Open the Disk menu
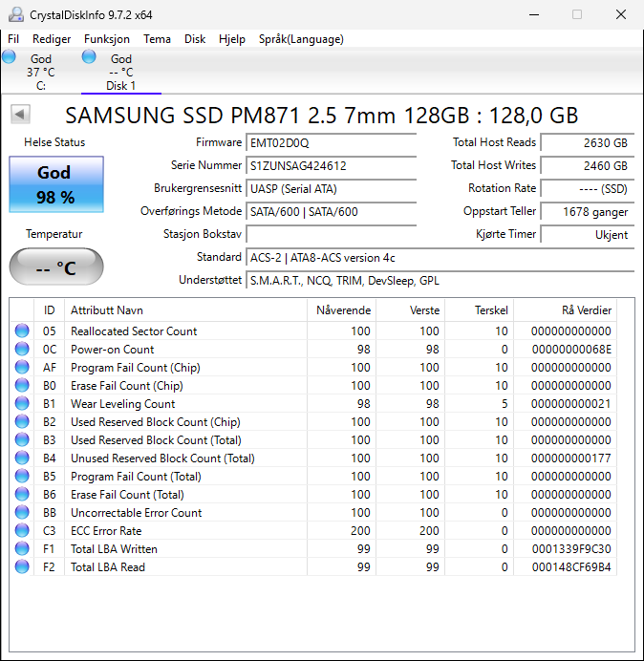The height and width of the screenshot is (661, 644). click(195, 39)
